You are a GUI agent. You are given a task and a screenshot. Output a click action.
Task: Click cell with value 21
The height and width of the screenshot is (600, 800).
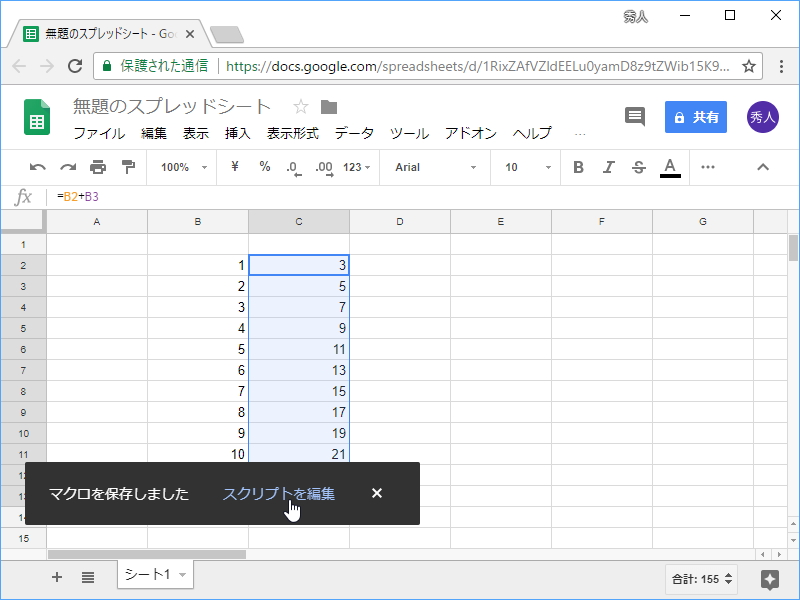(x=299, y=454)
